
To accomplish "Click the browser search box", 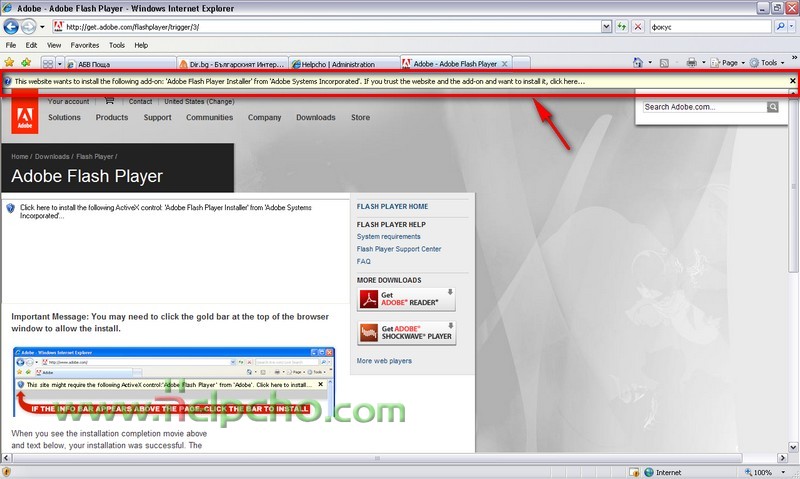I will tap(710, 27).
